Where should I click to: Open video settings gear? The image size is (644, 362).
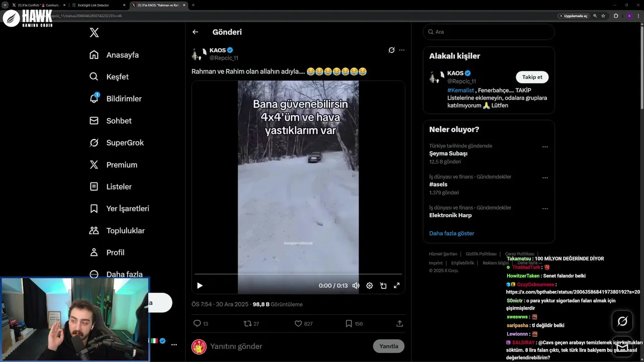click(369, 286)
